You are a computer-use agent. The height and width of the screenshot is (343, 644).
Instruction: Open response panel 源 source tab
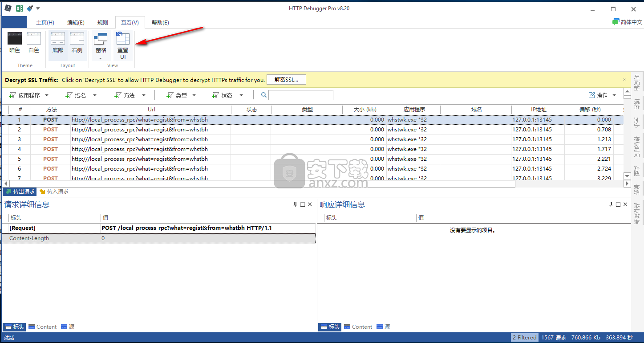tap(383, 327)
